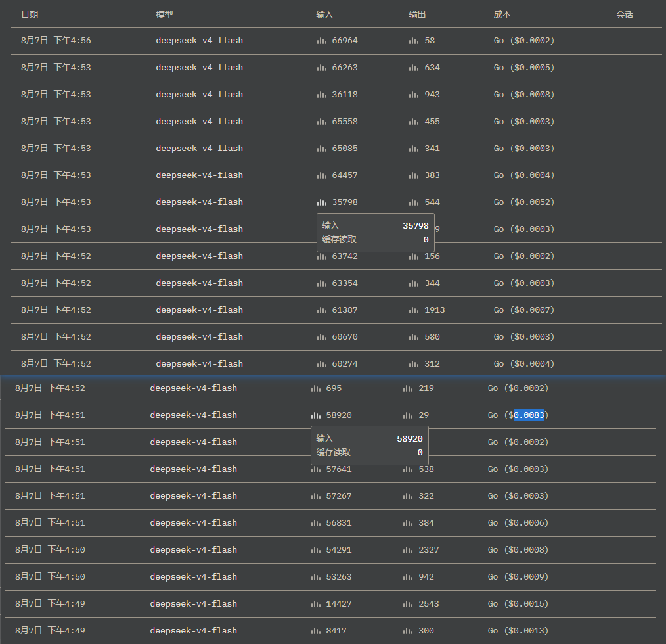Click output value 942
The image size is (666, 644).
click(x=426, y=577)
